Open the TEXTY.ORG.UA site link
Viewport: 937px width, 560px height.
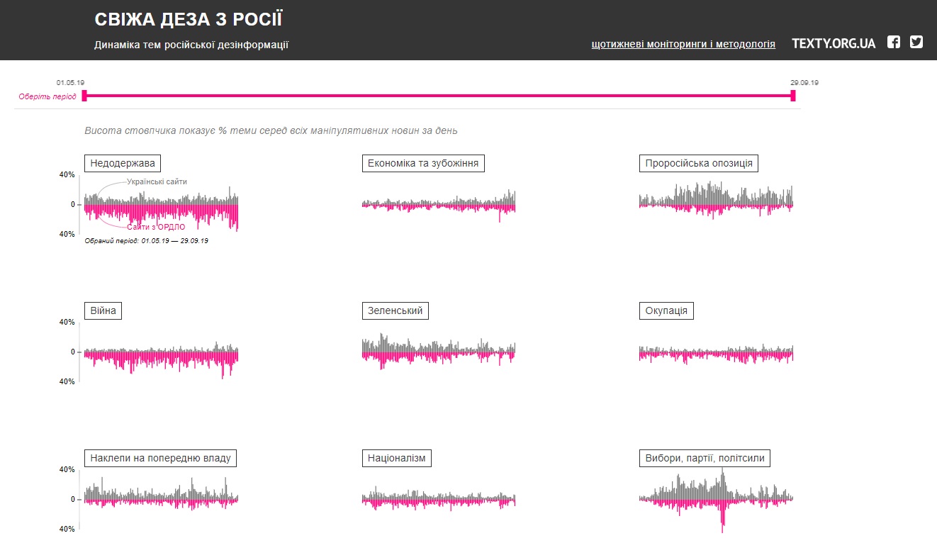pos(834,44)
